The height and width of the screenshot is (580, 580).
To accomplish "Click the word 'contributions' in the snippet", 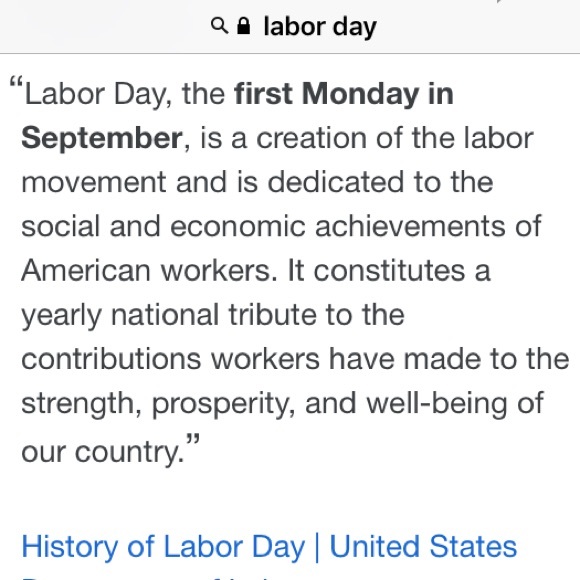I will coord(111,359).
